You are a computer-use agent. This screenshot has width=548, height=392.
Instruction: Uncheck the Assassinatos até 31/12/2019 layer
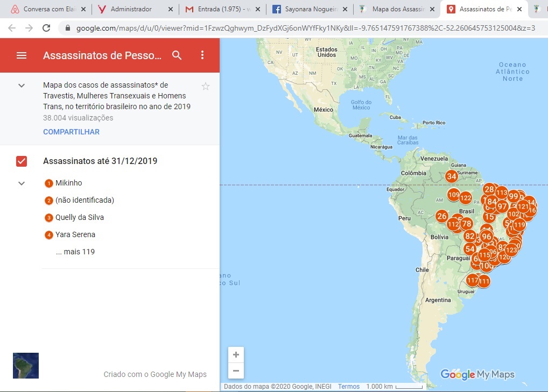[22, 161]
